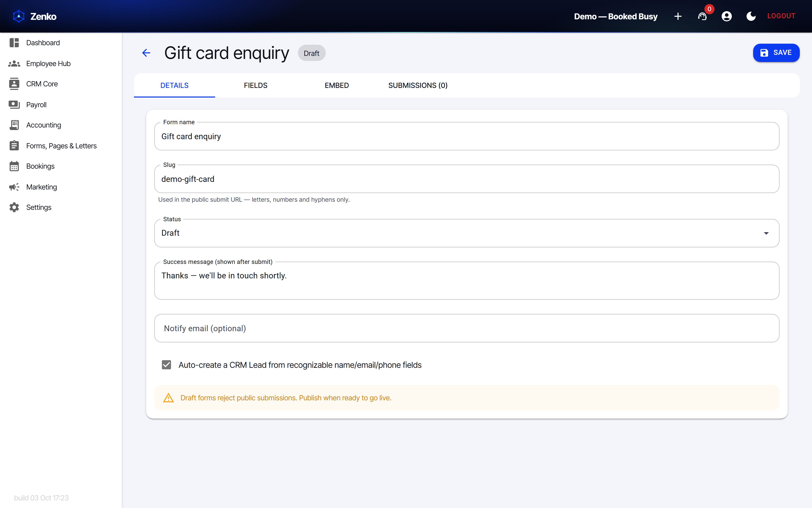The width and height of the screenshot is (812, 508).
Task: Click the draft forms warning message text
Action: pyautogui.click(x=286, y=398)
